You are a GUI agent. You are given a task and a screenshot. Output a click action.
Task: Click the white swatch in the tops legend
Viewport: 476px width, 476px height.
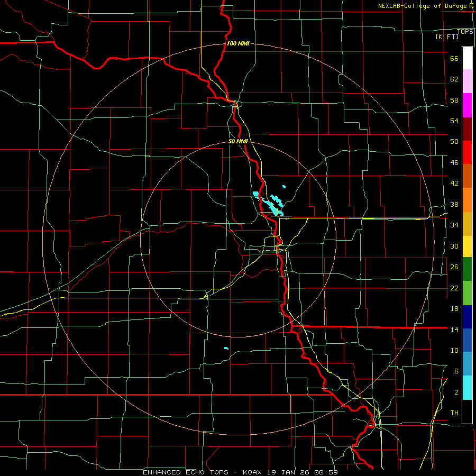coord(467,58)
